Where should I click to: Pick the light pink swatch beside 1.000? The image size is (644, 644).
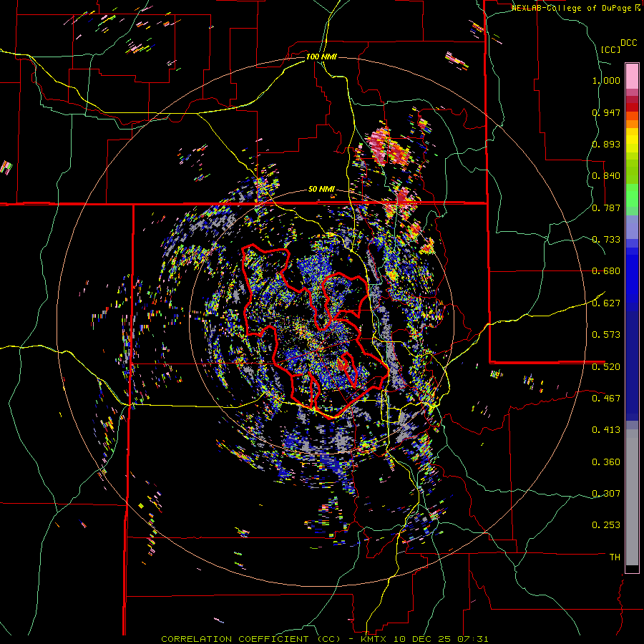click(x=632, y=77)
